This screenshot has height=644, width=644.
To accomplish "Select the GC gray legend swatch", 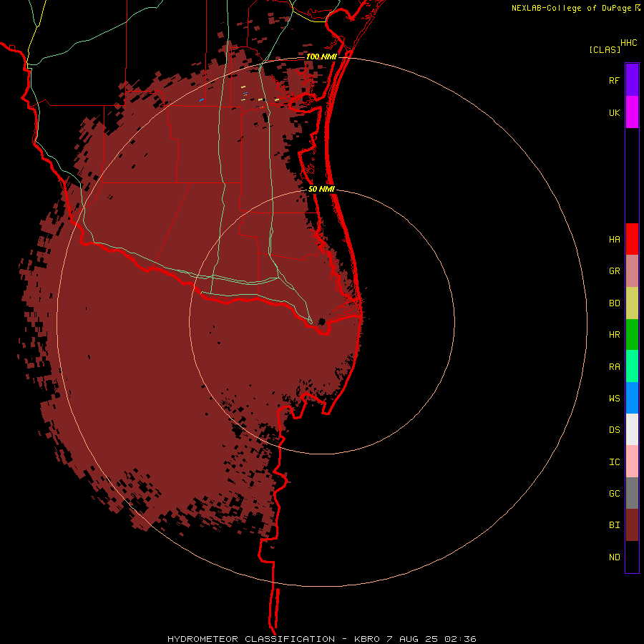I will [x=632, y=493].
